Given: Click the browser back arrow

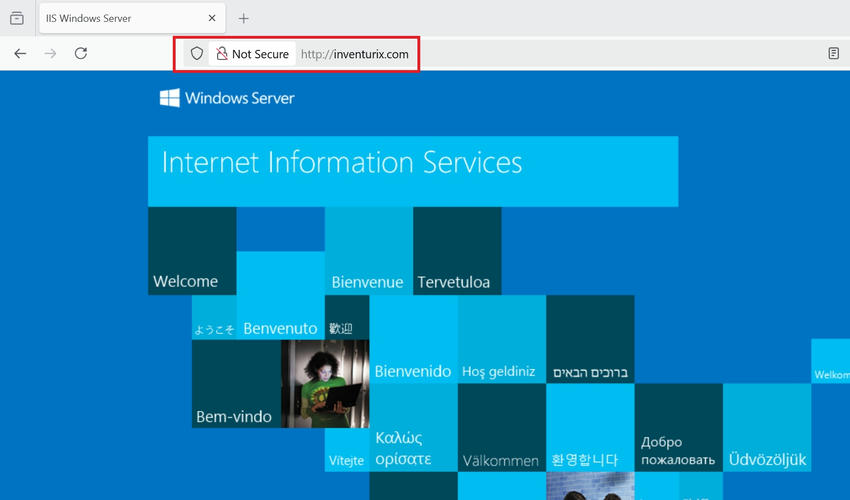Looking at the screenshot, I should click(x=20, y=53).
